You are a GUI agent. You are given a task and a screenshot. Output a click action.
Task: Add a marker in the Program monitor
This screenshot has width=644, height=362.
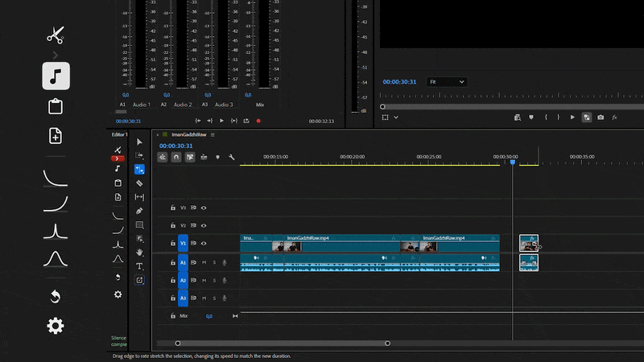[531, 117]
